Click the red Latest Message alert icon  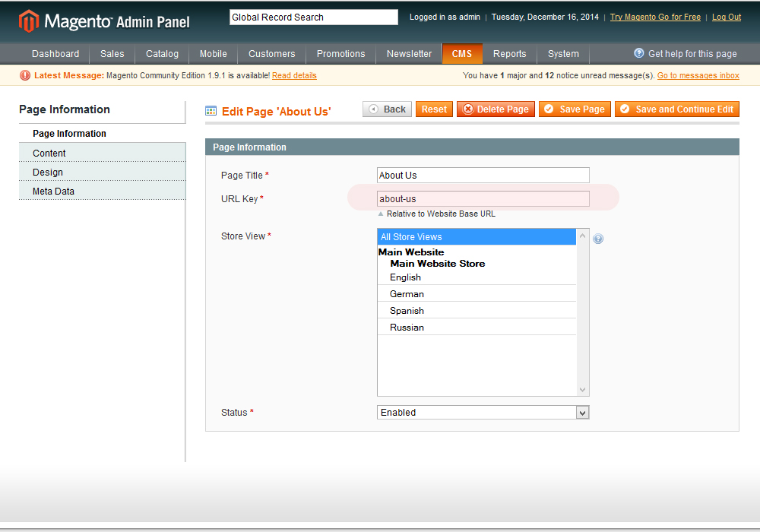[x=25, y=75]
